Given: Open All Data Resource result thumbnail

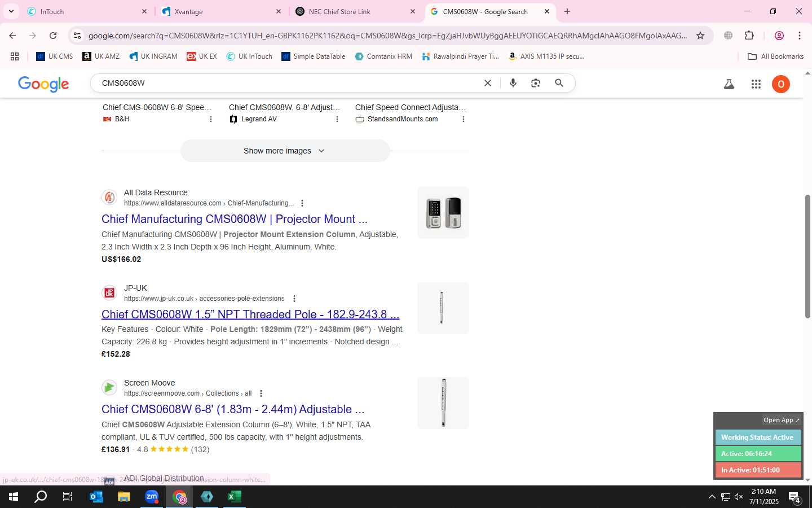Looking at the screenshot, I should [443, 213].
